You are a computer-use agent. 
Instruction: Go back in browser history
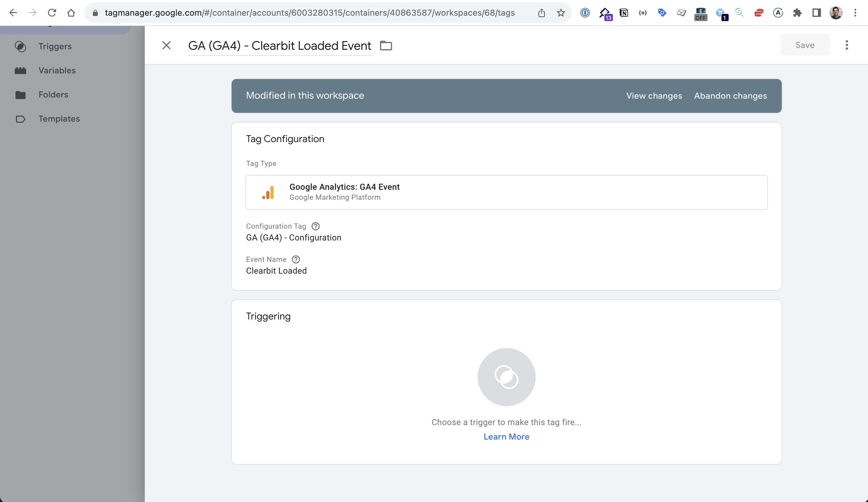click(13, 13)
